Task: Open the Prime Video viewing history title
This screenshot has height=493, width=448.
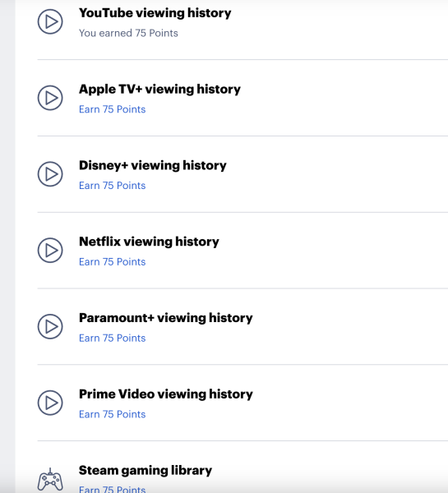Action: pyautogui.click(x=166, y=394)
